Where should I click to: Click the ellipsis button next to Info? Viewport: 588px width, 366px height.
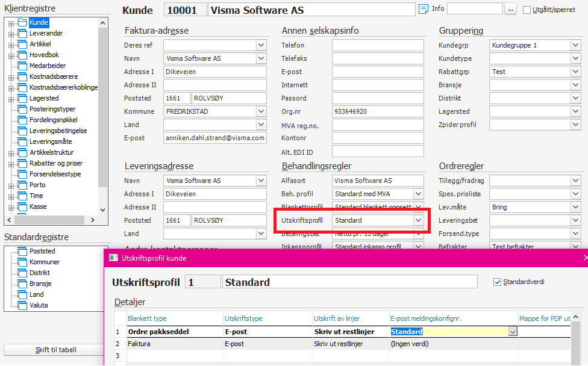(510, 10)
